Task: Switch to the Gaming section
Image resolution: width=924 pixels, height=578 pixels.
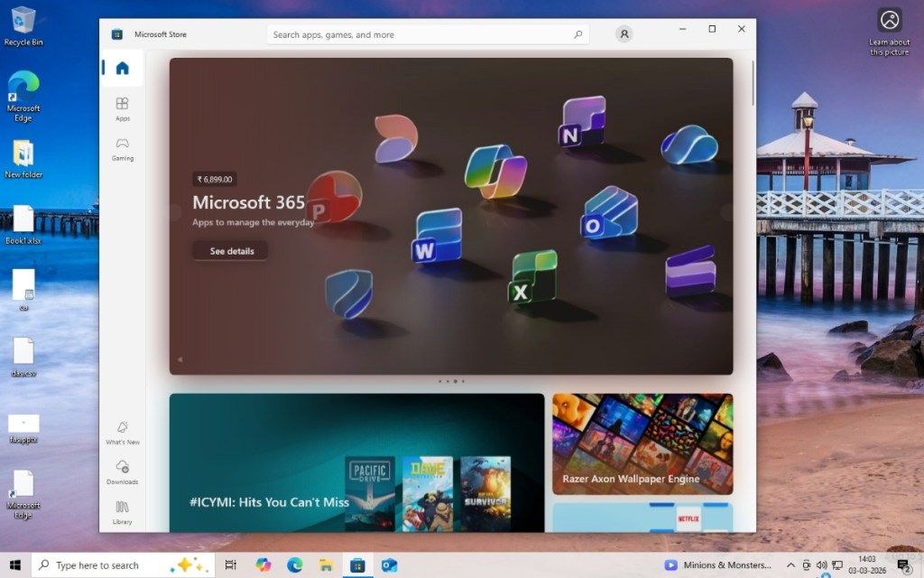Action: tap(122, 149)
